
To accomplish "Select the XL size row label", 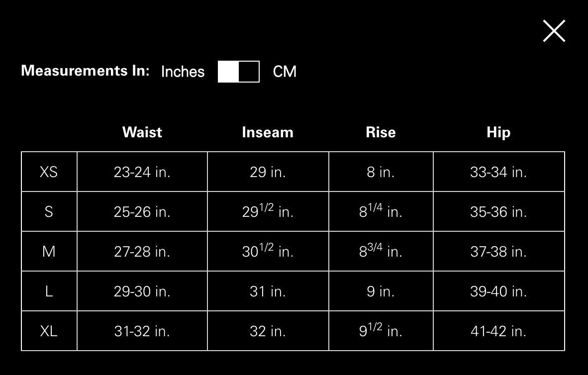I will [49, 331].
